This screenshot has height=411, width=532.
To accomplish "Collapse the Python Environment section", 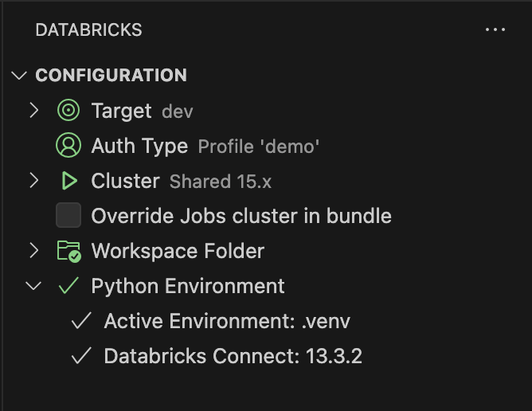I will pyautogui.click(x=33, y=286).
